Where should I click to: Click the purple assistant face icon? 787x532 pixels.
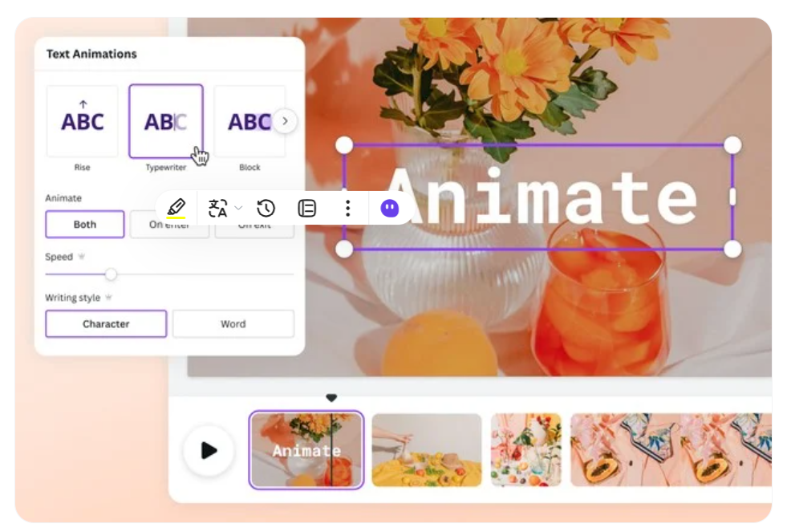click(388, 208)
